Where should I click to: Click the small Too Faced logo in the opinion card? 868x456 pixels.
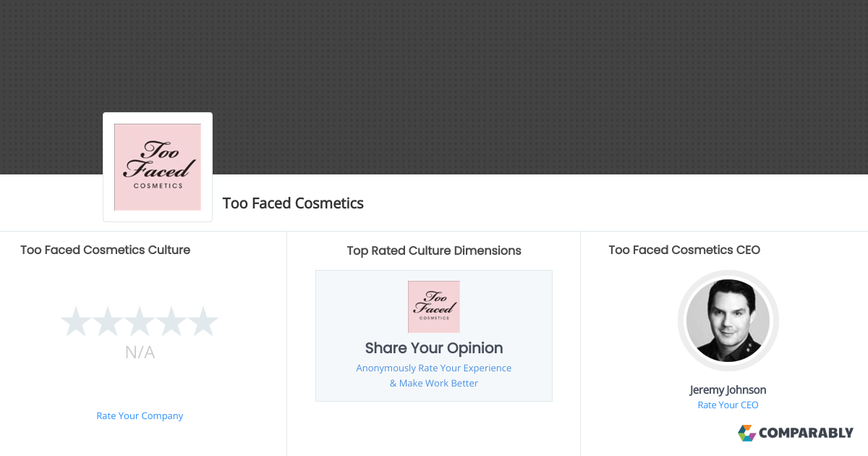[434, 306]
